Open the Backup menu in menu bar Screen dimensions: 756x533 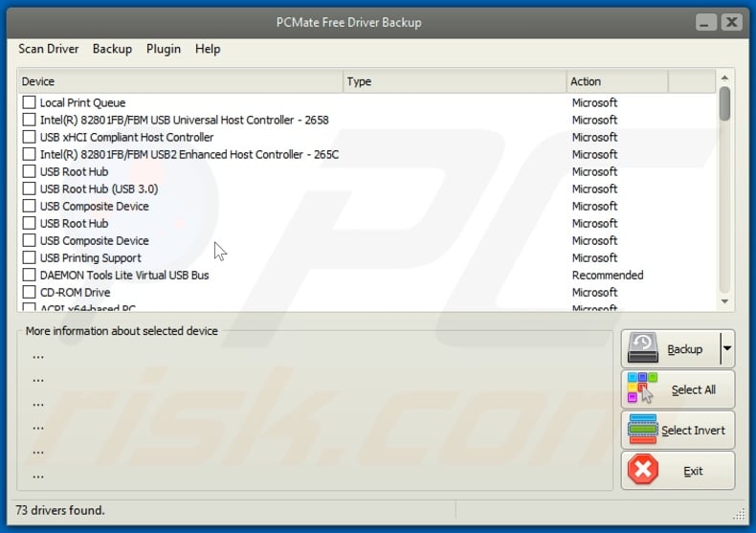(112, 49)
